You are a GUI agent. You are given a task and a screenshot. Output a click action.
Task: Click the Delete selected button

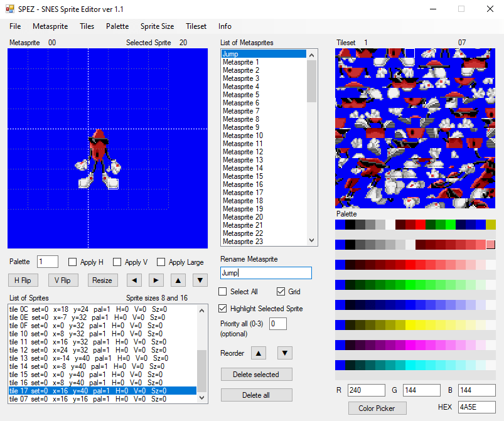pyautogui.click(x=256, y=375)
